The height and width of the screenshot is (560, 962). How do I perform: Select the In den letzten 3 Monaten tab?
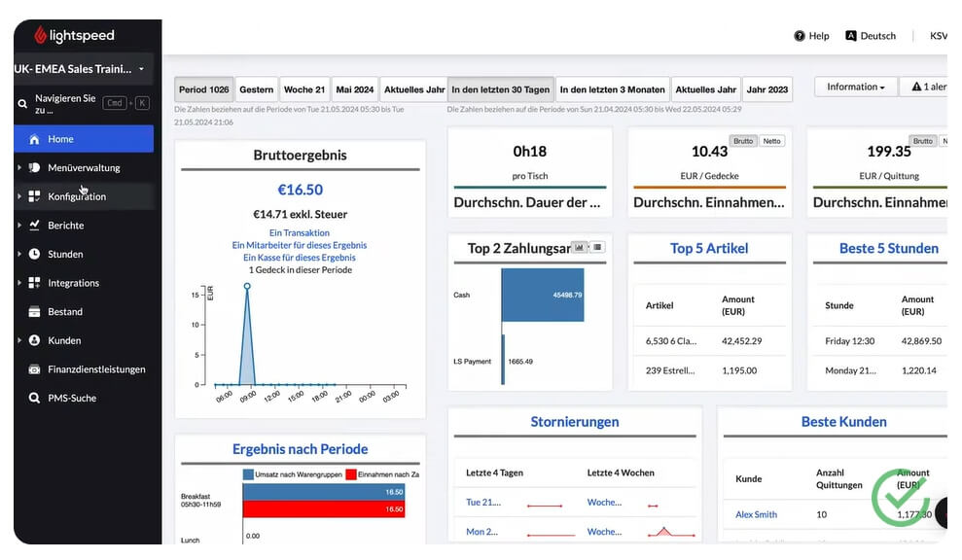coord(612,89)
